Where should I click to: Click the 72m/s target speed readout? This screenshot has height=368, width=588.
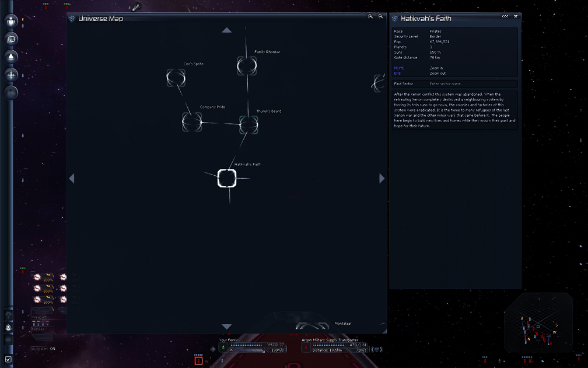[360, 350]
